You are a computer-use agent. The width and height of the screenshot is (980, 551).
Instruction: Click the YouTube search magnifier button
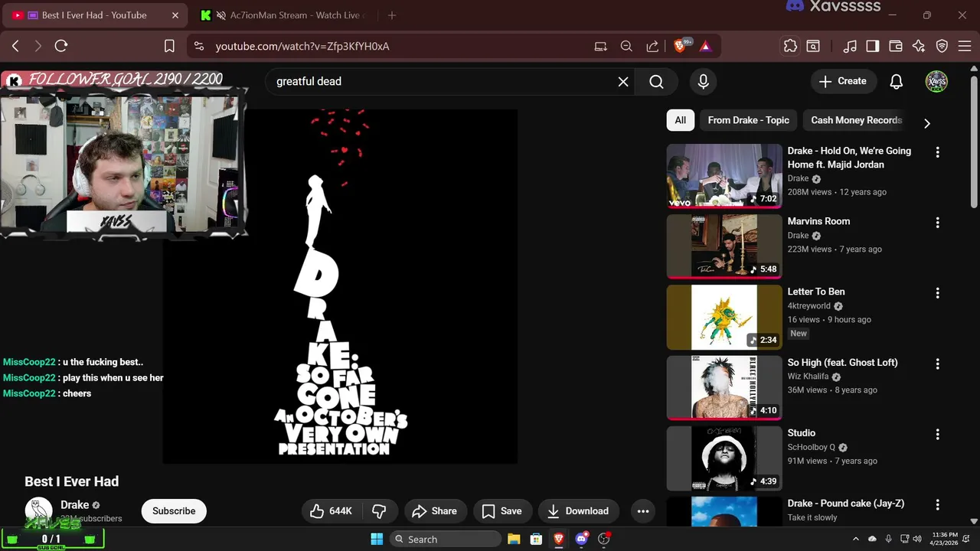[656, 81]
